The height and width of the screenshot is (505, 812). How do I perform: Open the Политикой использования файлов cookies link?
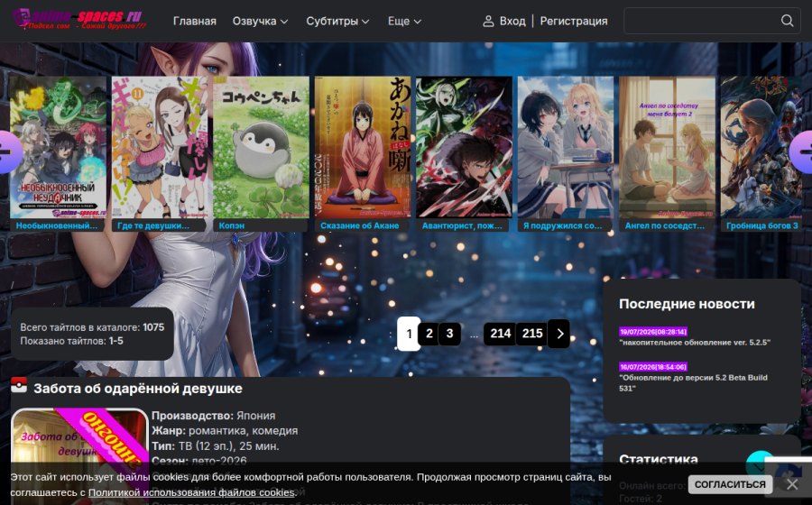tap(191, 492)
